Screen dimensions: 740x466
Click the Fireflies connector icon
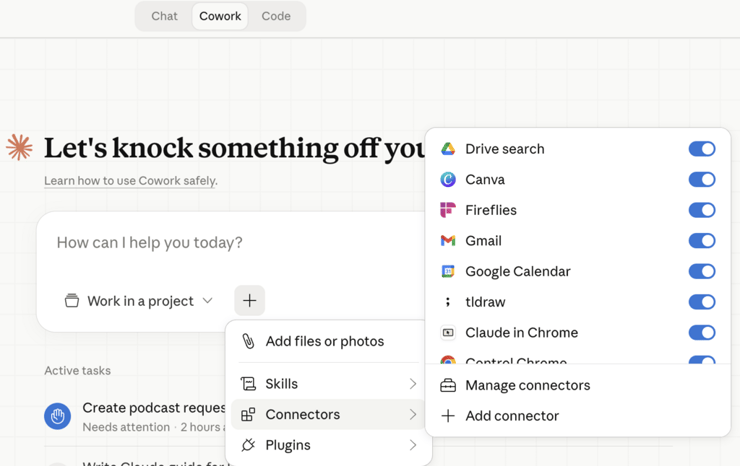(448, 210)
